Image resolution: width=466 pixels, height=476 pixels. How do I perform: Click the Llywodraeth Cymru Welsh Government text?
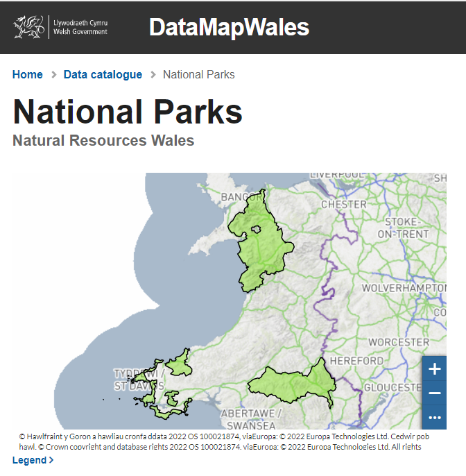tap(80, 27)
